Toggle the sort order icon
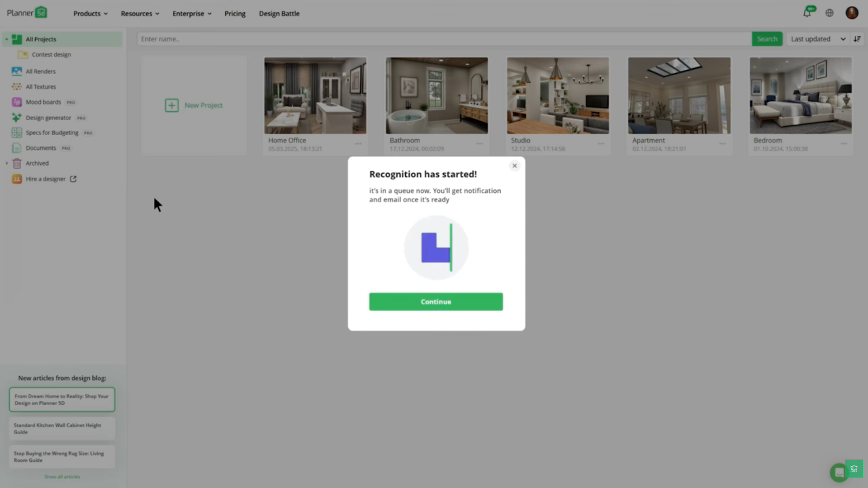This screenshot has height=488, width=868. pos(857,39)
